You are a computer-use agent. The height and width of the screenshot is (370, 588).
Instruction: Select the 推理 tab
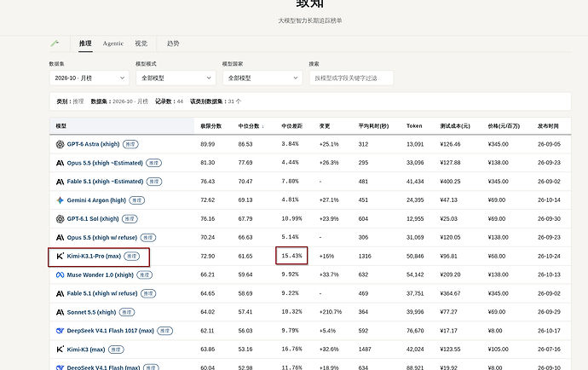pos(85,43)
